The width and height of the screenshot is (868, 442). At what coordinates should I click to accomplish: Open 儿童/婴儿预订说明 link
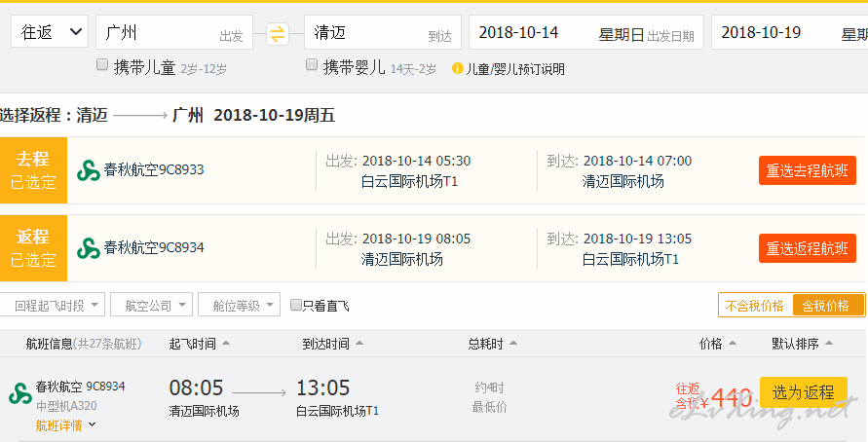point(515,69)
